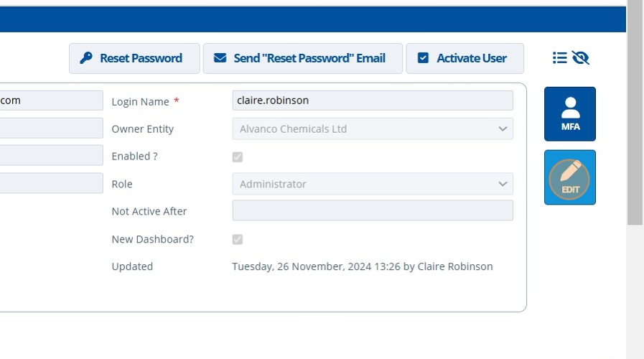
Task: Click the checkmark icon on Activate User
Action: pos(424,58)
